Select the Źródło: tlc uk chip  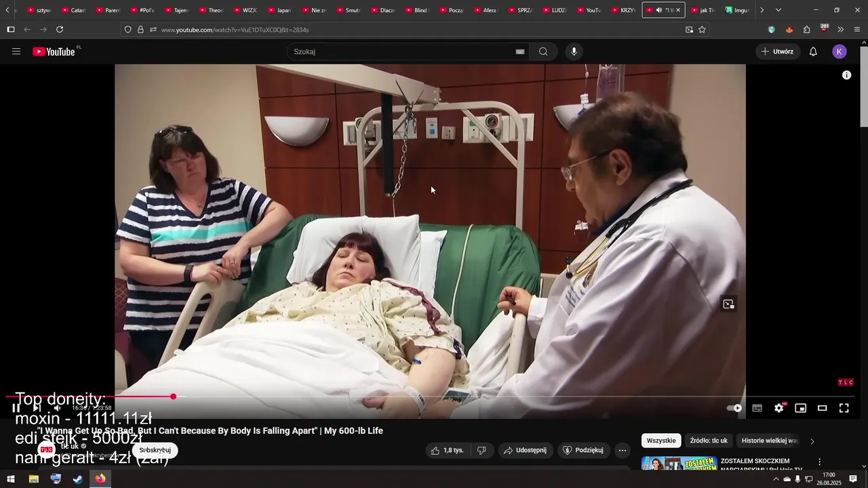[x=709, y=441]
